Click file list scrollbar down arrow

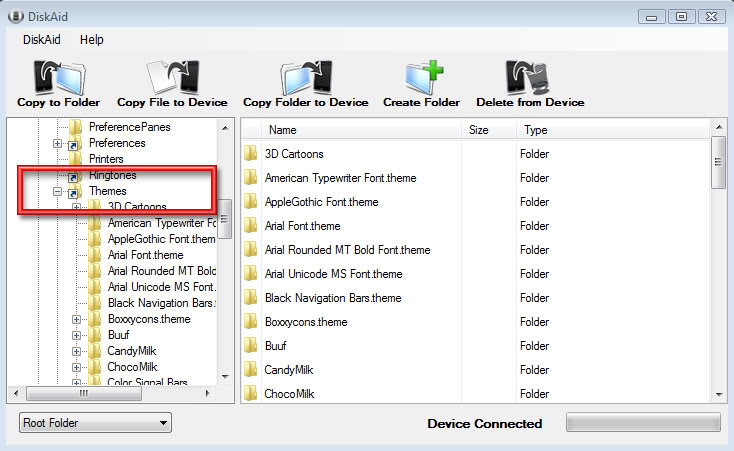click(x=719, y=395)
